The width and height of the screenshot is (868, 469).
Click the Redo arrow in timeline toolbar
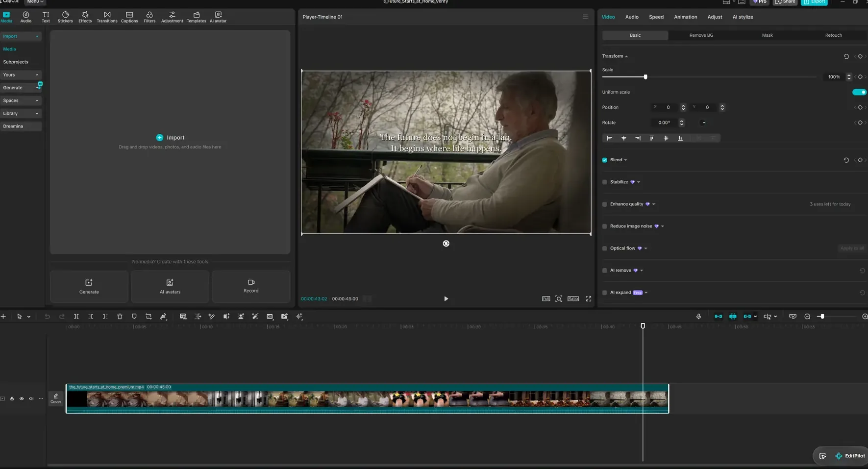pos(62,317)
